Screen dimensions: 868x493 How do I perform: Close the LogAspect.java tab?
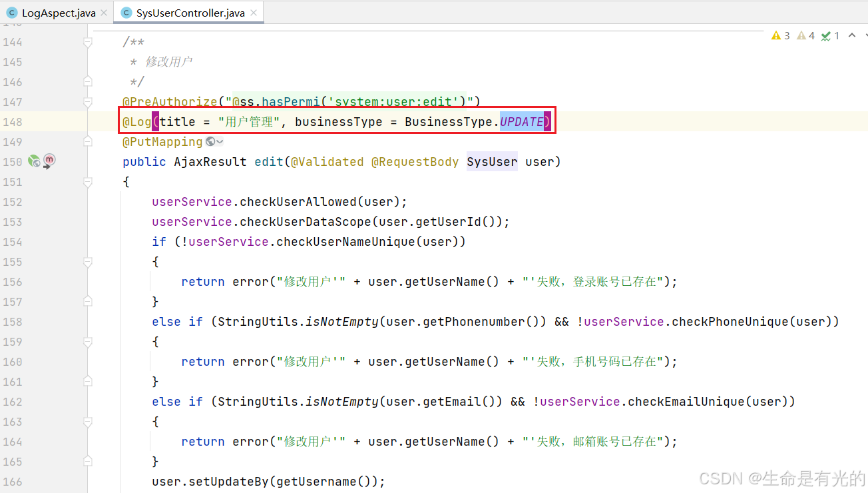coord(103,13)
